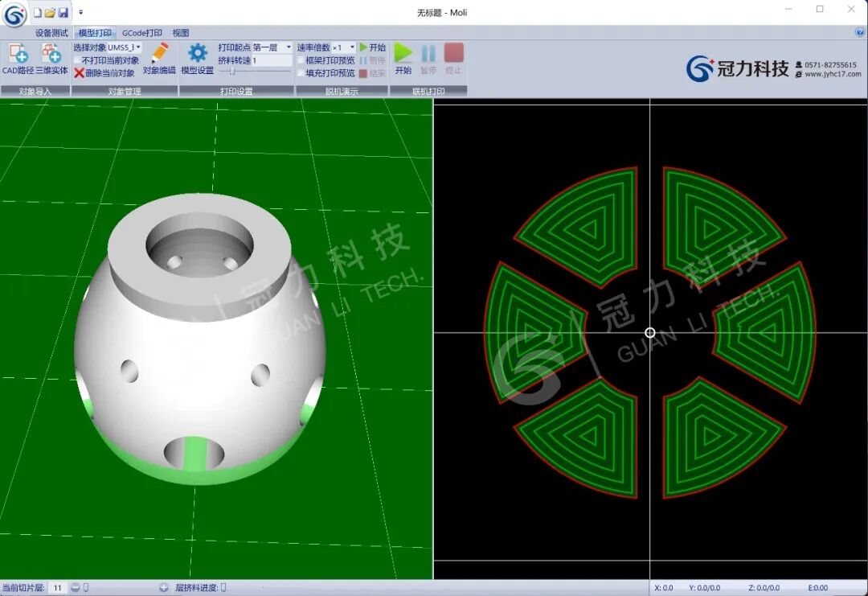Click the Open folder icon in quick access

[x=50, y=12]
